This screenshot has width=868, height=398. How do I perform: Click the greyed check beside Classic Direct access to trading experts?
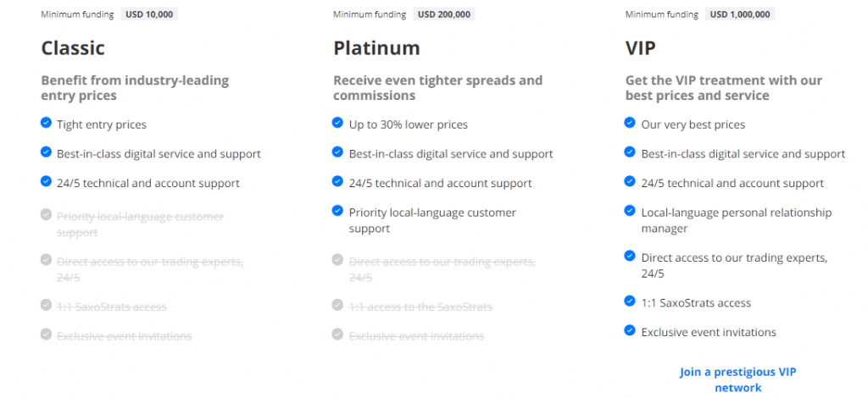pos(46,260)
